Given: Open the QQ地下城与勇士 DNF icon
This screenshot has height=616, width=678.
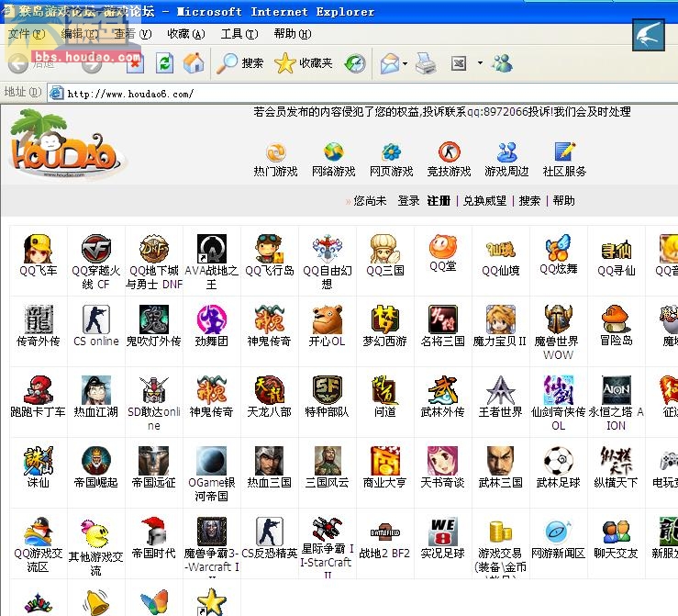Looking at the screenshot, I should click(154, 249).
